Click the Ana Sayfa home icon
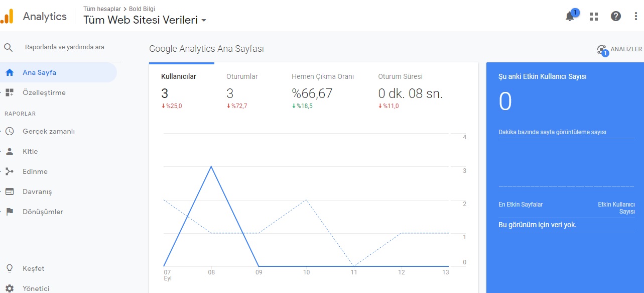This screenshot has width=644, height=293. [10, 72]
